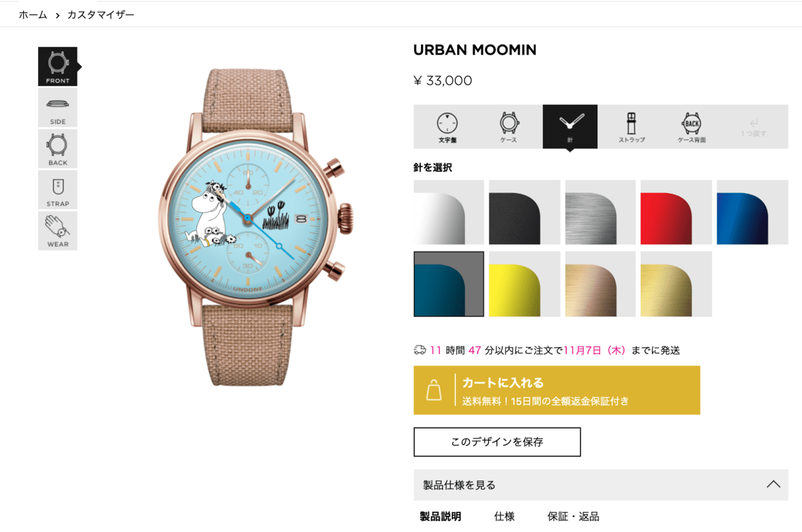Viewport: 802px width, 532px height.
Task: Open the ケース背面 case back icon
Action: pyautogui.click(x=692, y=127)
